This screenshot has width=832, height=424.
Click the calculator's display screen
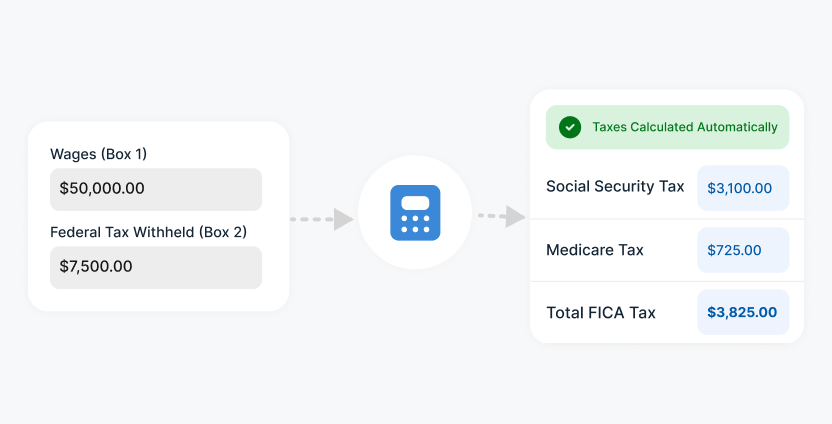point(415,203)
